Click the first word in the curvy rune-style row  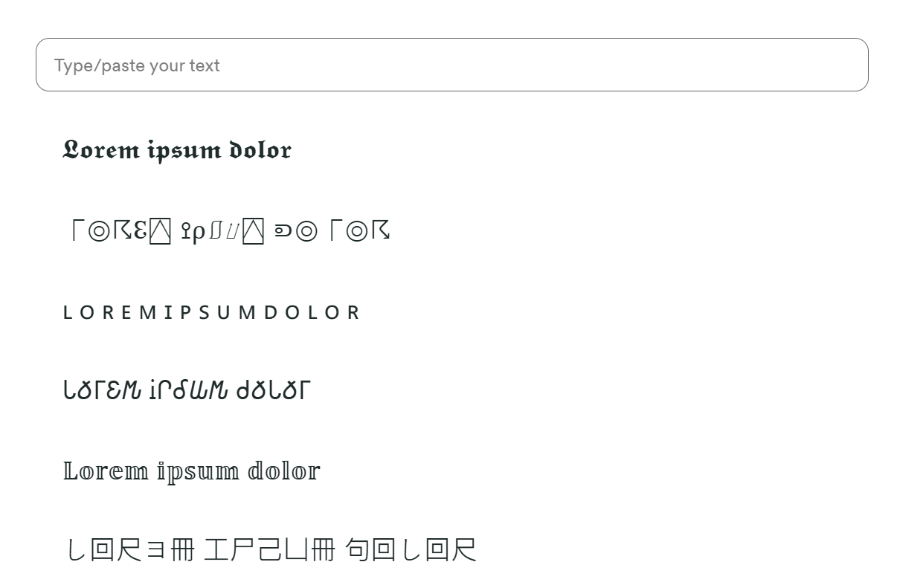tap(101, 390)
